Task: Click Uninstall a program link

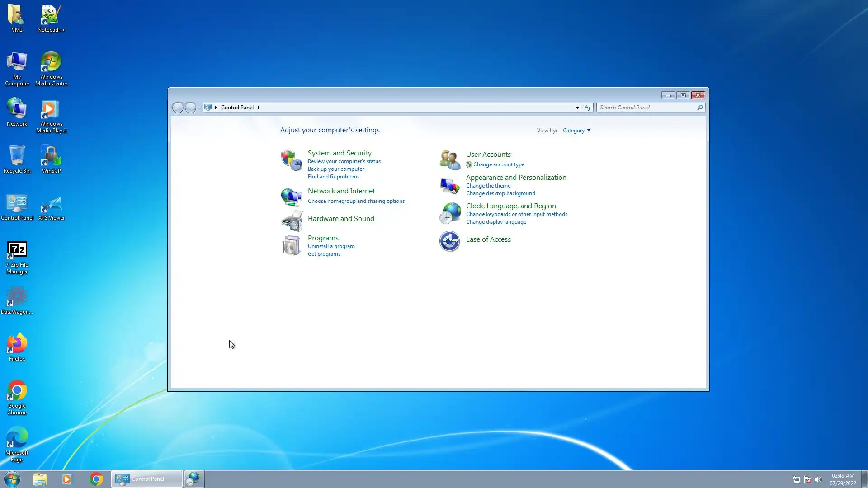Action: point(331,246)
